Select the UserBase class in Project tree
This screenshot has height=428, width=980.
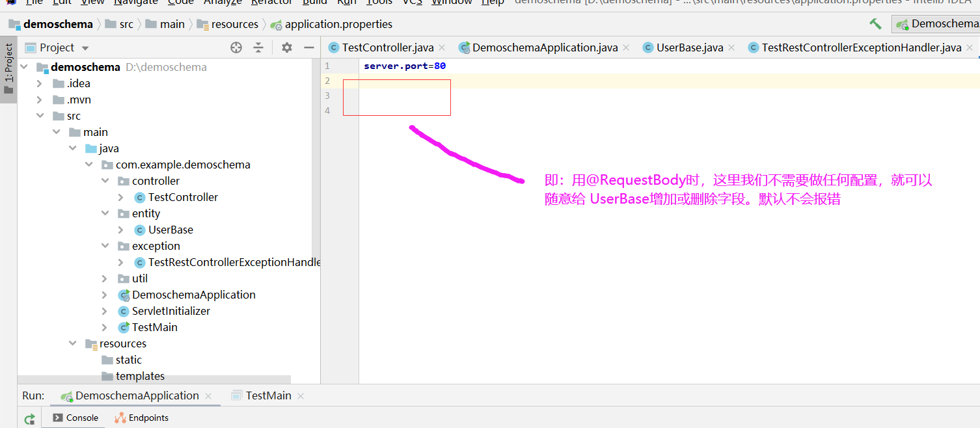coord(170,230)
